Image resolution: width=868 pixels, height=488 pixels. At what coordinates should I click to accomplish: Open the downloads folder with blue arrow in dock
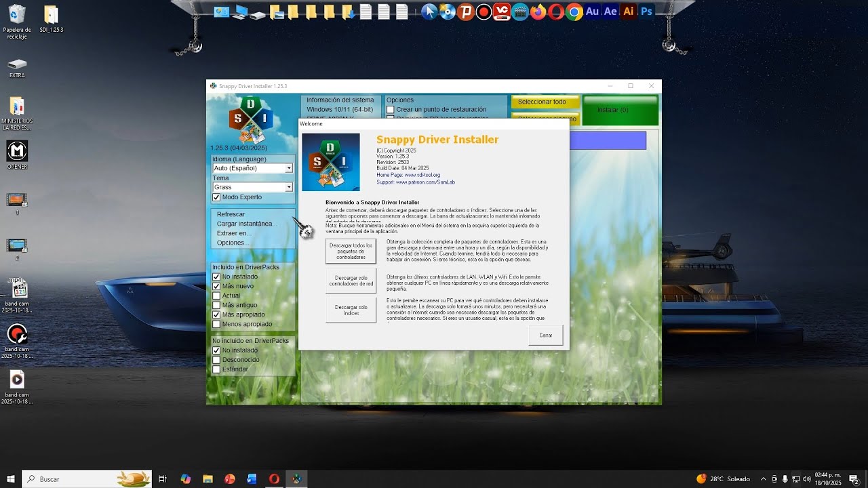(348, 12)
